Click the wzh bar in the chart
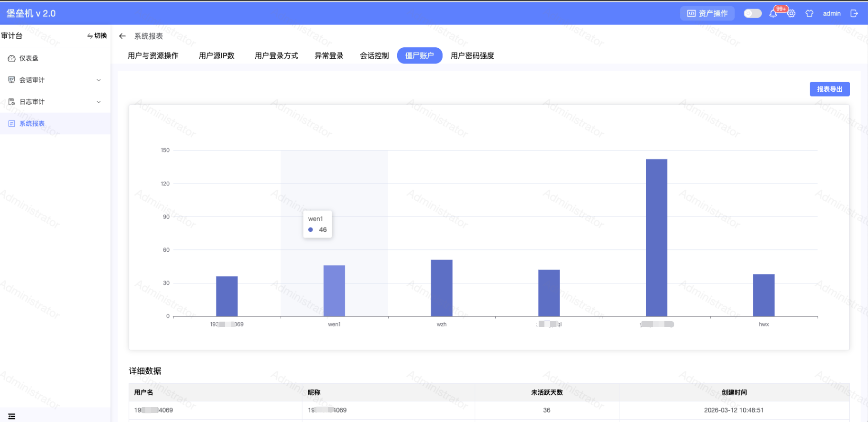This screenshot has height=422, width=868. (442, 288)
